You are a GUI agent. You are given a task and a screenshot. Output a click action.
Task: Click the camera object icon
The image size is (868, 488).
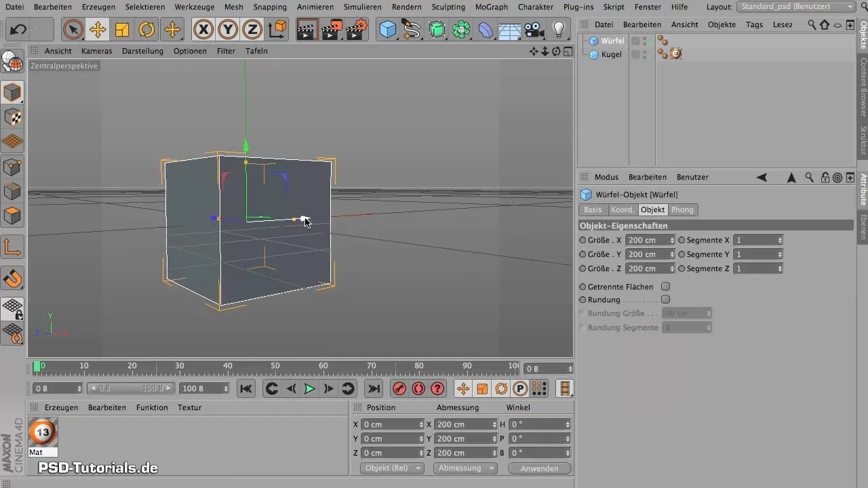[x=534, y=30]
